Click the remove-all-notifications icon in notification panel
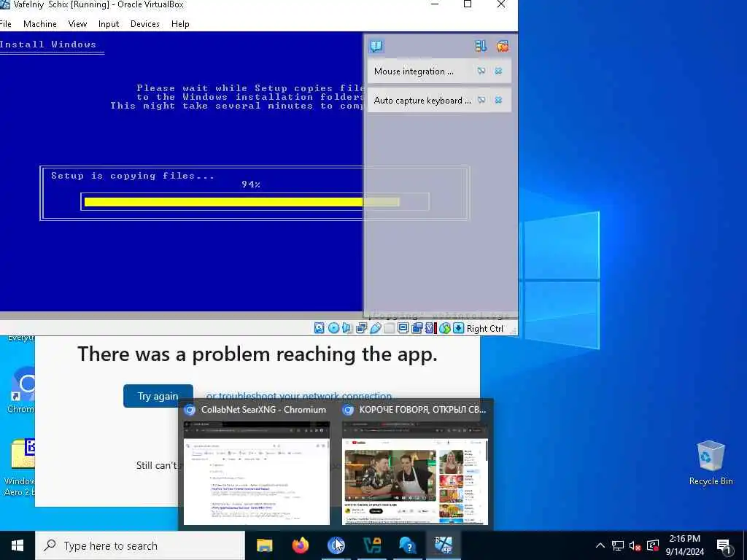The height and width of the screenshot is (560, 747). (502, 46)
